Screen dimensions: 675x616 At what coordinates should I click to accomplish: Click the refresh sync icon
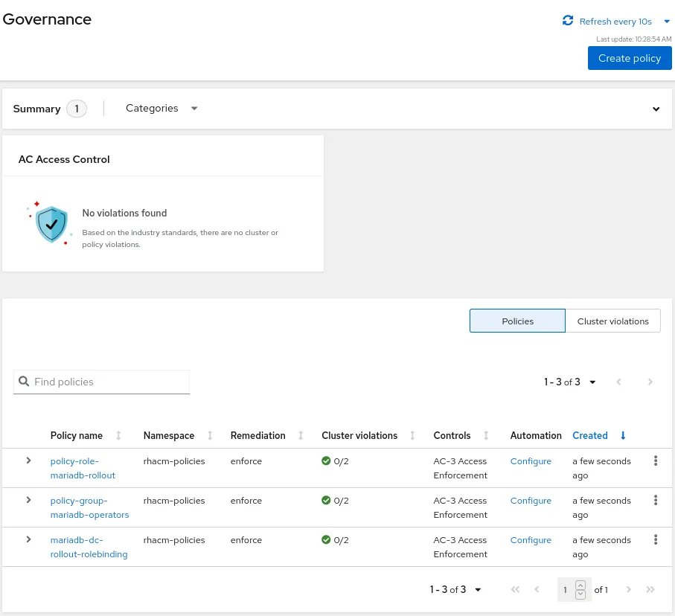pos(568,21)
